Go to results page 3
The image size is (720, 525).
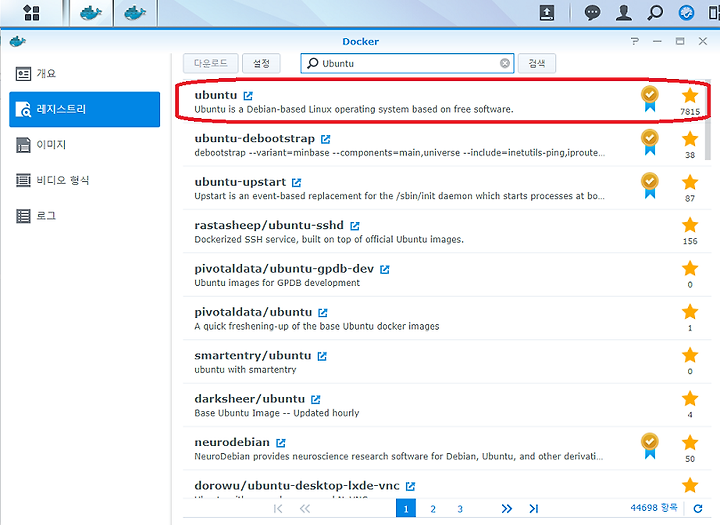tap(460, 508)
